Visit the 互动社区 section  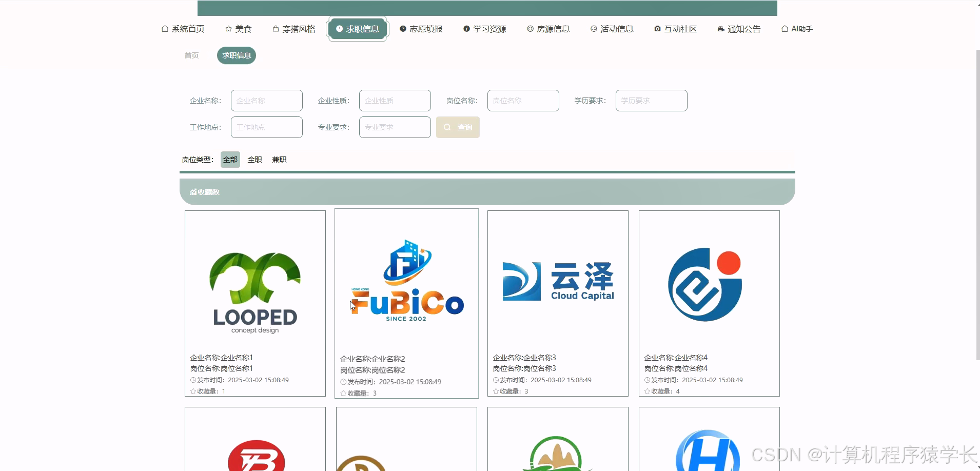click(x=676, y=29)
